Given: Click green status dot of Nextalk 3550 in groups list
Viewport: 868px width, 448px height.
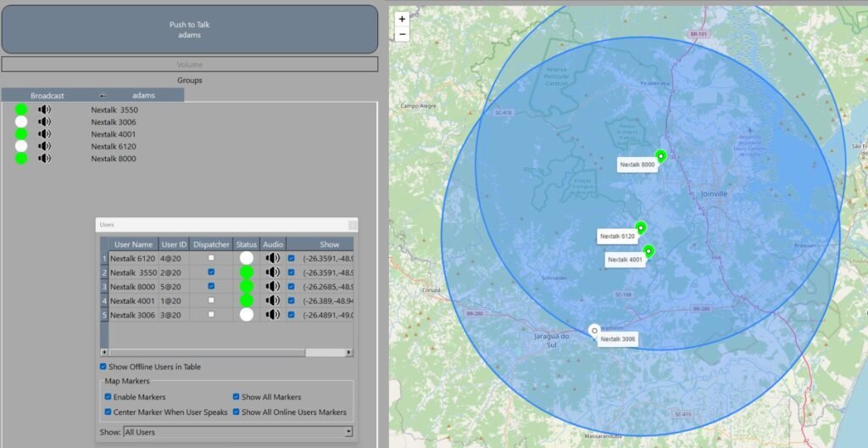Looking at the screenshot, I should coord(21,109).
